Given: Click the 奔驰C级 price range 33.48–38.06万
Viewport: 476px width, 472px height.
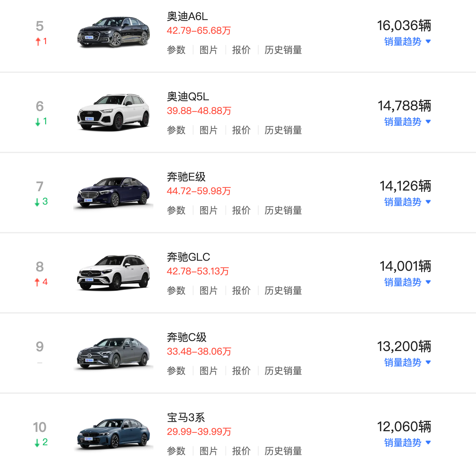Looking at the screenshot, I should click(199, 352).
